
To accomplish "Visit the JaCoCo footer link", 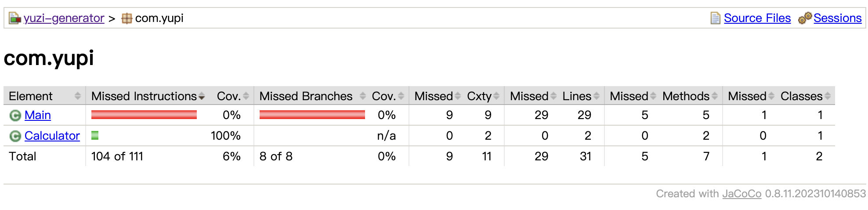I will click(741, 194).
